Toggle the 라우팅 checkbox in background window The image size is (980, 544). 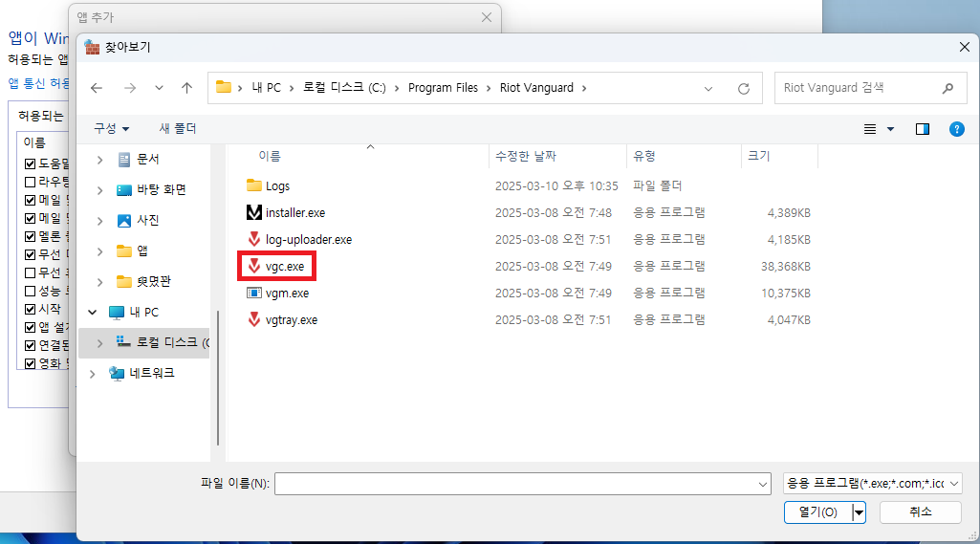pos(30,182)
